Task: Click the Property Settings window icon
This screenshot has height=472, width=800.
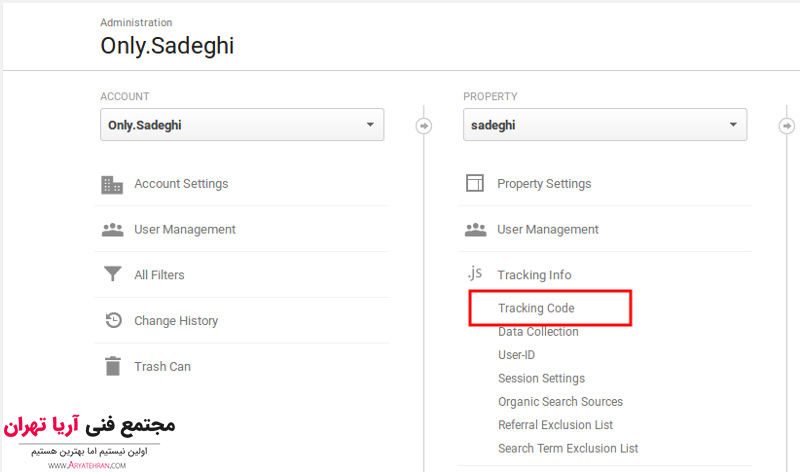Action: point(475,184)
